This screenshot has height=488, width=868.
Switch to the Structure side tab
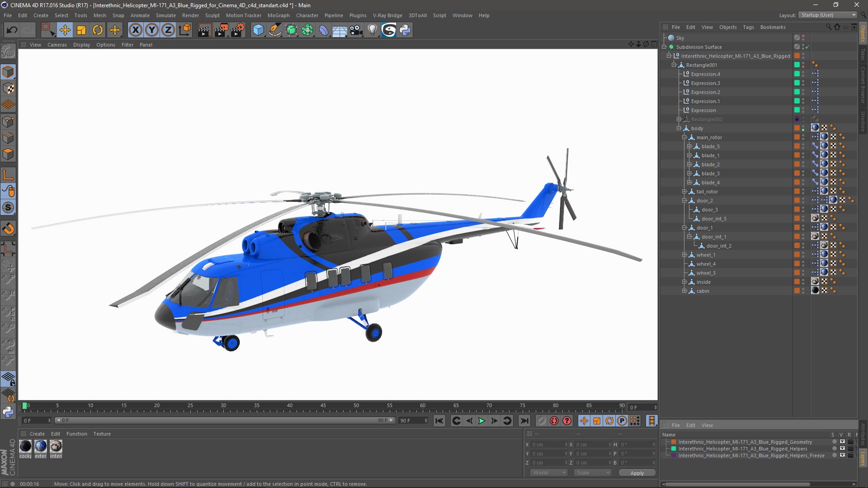(x=863, y=121)
